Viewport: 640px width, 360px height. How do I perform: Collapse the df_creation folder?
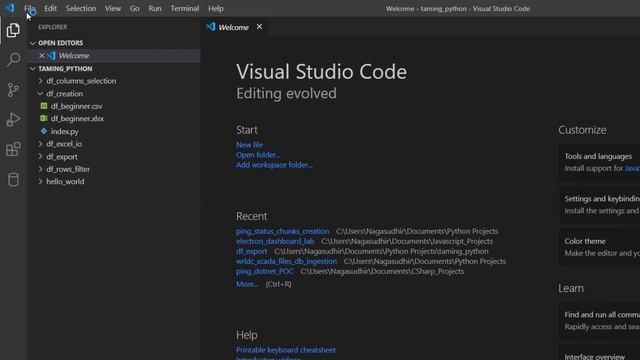(x=40, y=93)
